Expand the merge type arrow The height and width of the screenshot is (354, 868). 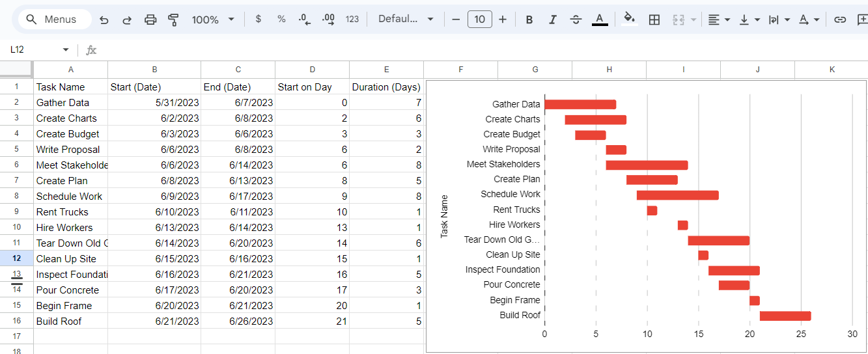point(693,20)
